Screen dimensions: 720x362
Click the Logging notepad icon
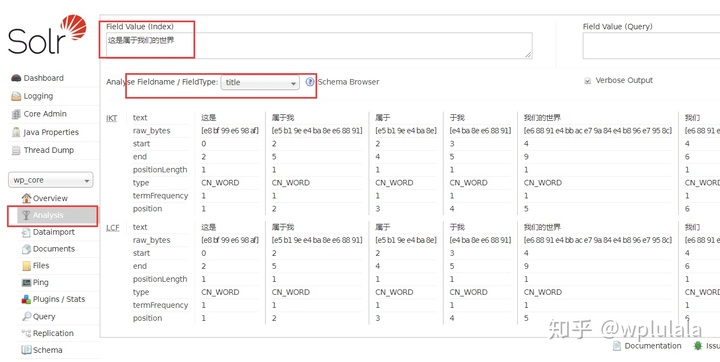(16, 96)
